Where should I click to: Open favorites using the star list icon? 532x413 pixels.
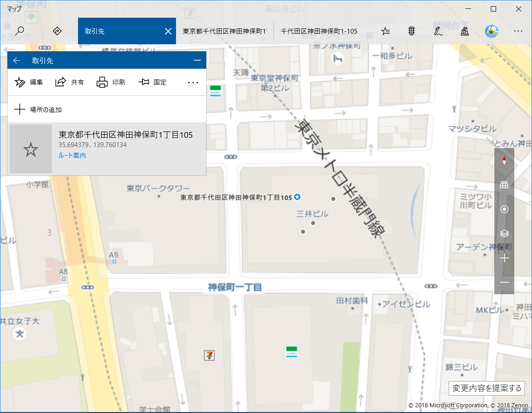click(x=385, y=31)
